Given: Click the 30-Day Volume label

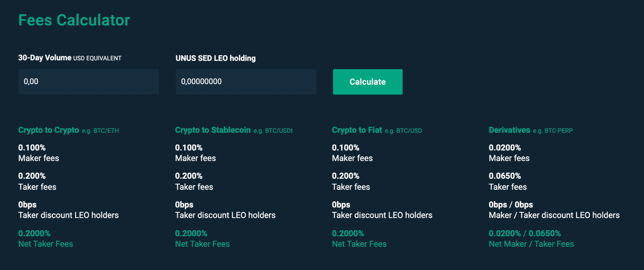Looking at the screenshot, I should tap(45, 58).
